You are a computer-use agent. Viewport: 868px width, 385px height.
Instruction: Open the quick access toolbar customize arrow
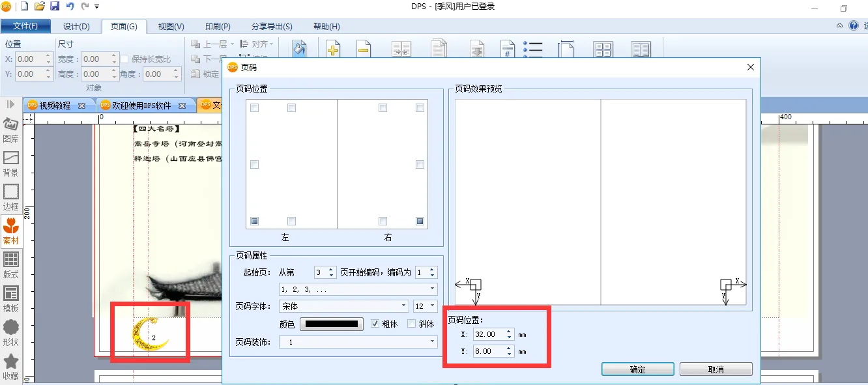click(97, 7)
